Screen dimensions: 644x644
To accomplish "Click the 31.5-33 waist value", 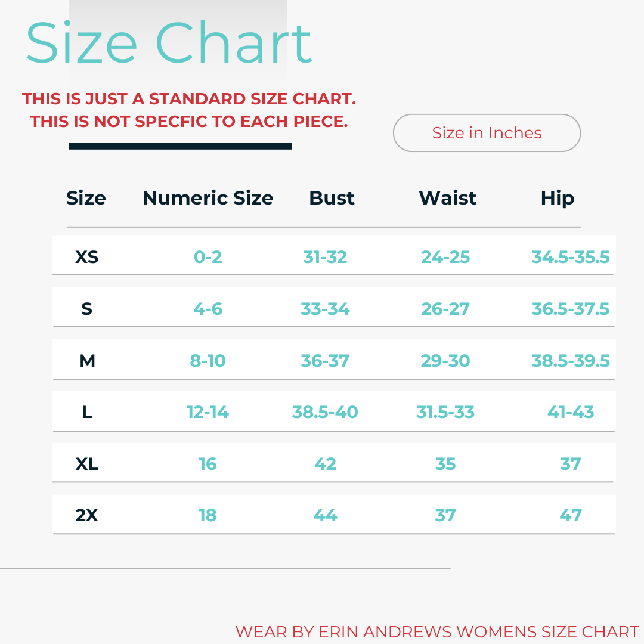I will click(445, 412).
